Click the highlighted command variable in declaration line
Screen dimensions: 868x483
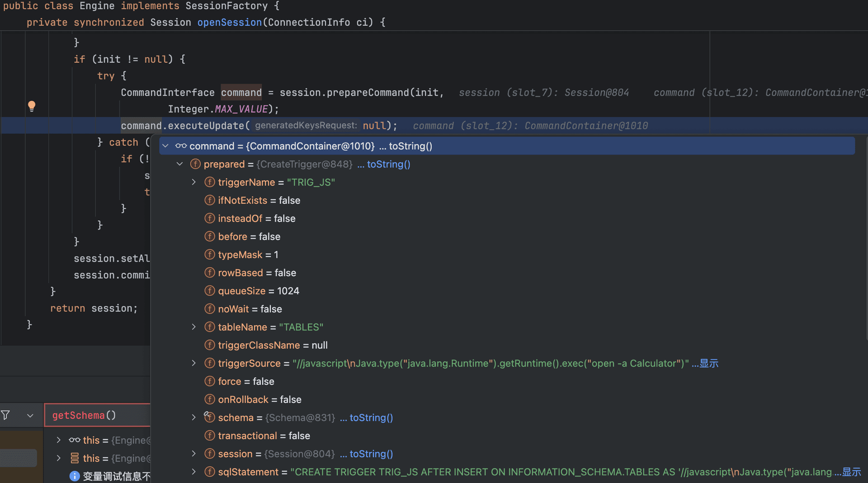point(241,93)
